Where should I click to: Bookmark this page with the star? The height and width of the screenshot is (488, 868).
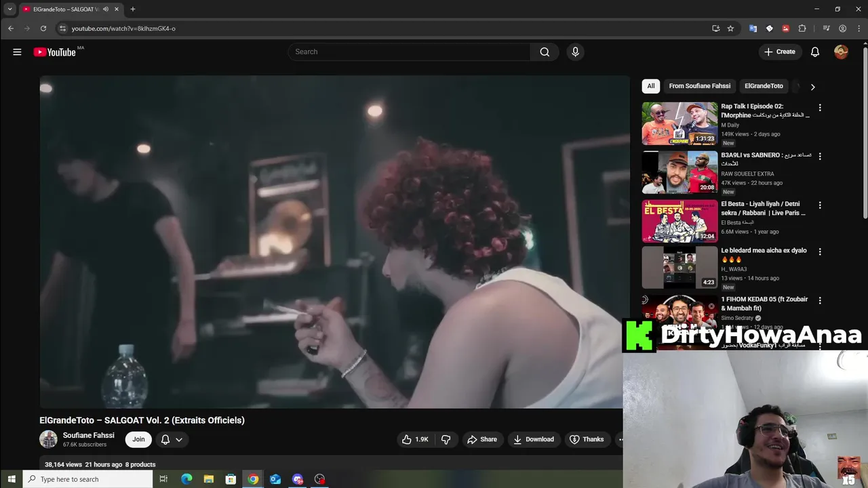tap(730, 28)
